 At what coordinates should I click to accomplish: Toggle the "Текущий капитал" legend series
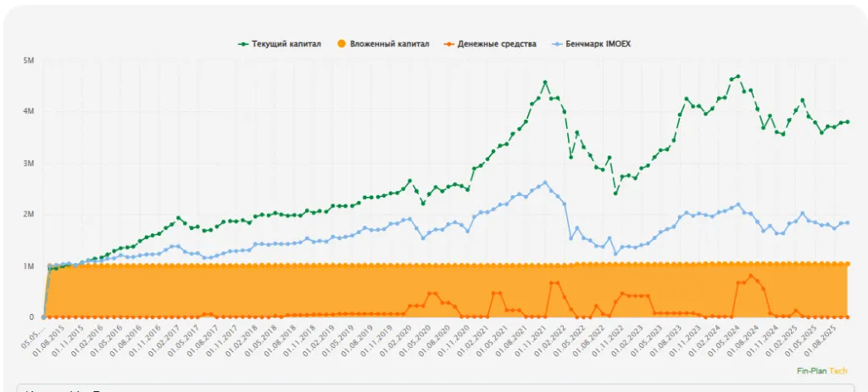(x=287, y=44)
